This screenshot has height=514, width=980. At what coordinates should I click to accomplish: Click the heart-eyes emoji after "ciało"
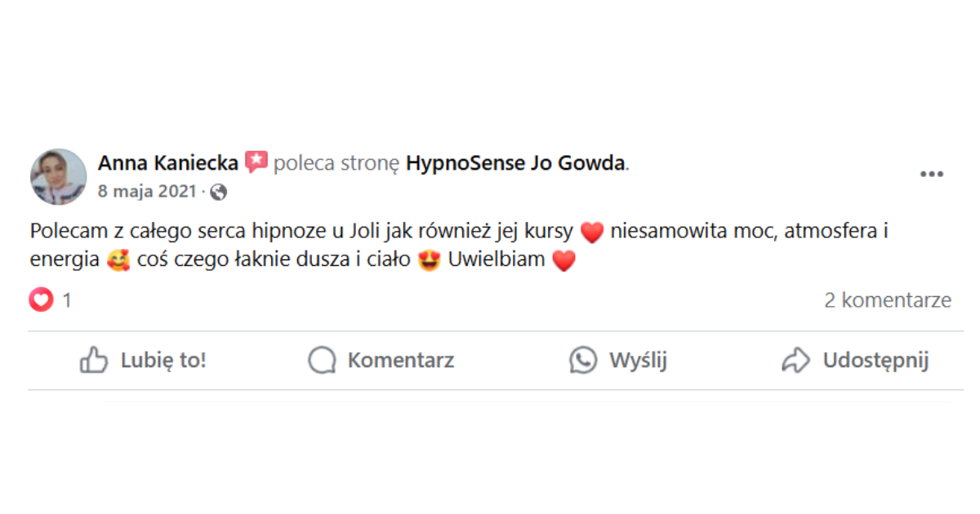coord(429,262)
